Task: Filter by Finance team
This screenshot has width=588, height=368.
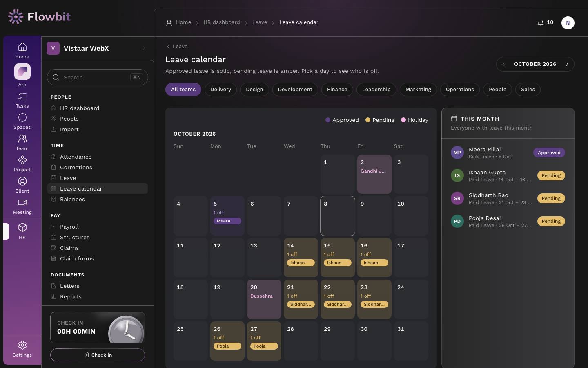Action: [337, 90]
